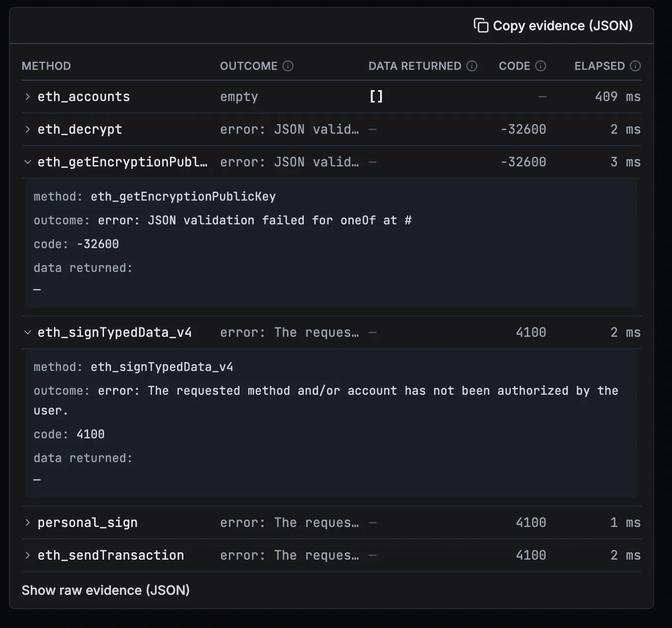Click the OUTCOME column header text
The height and width of the screenshot is (628, 672).
point(249,66)
